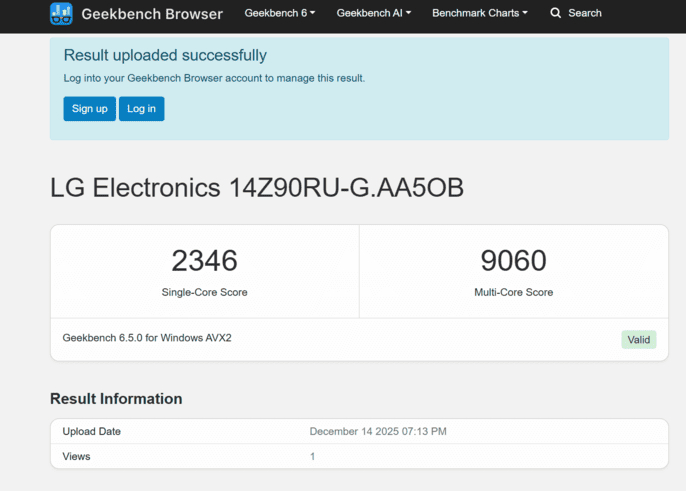Click the upload date December 14 2025 value

[x=378, y=431]
